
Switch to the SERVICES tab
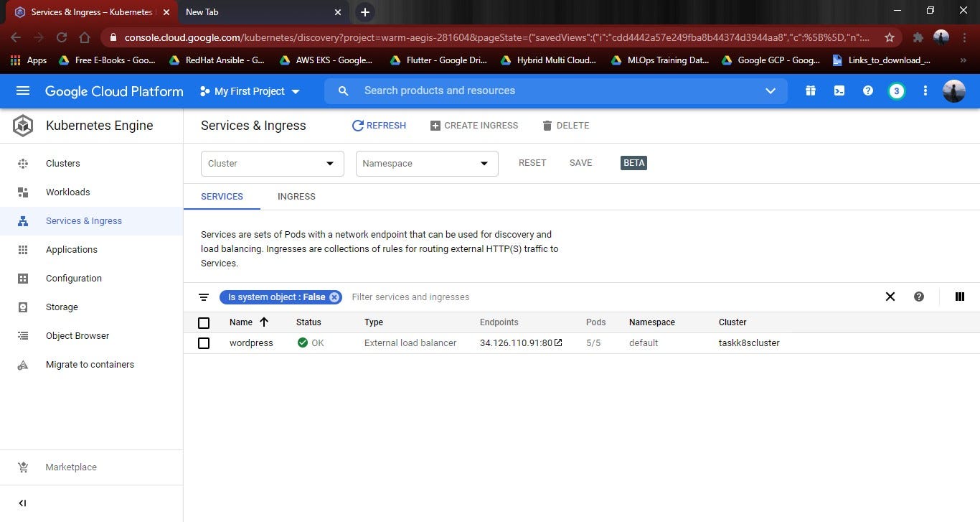222,196
